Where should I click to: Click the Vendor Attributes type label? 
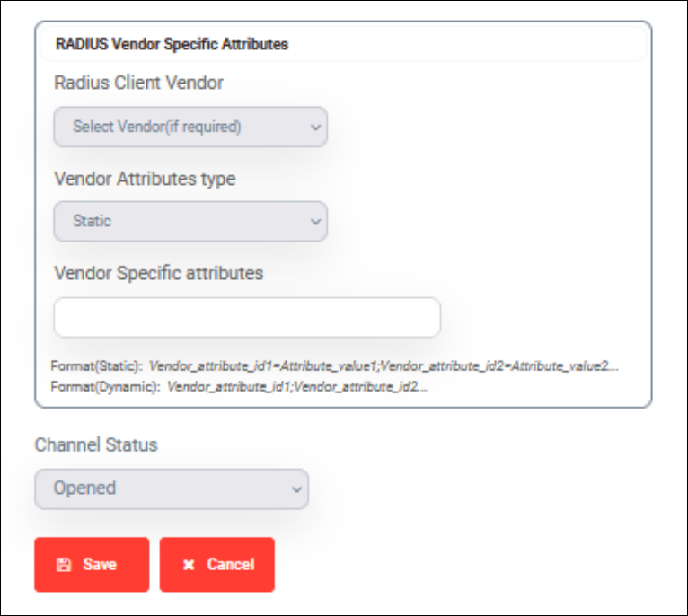point(145,179)
